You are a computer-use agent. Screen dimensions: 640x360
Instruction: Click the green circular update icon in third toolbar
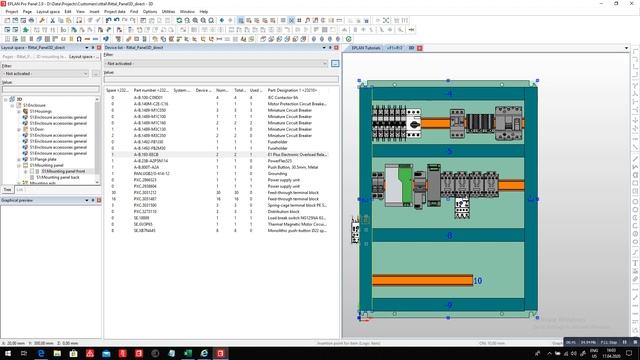click(x=349, y=39)
